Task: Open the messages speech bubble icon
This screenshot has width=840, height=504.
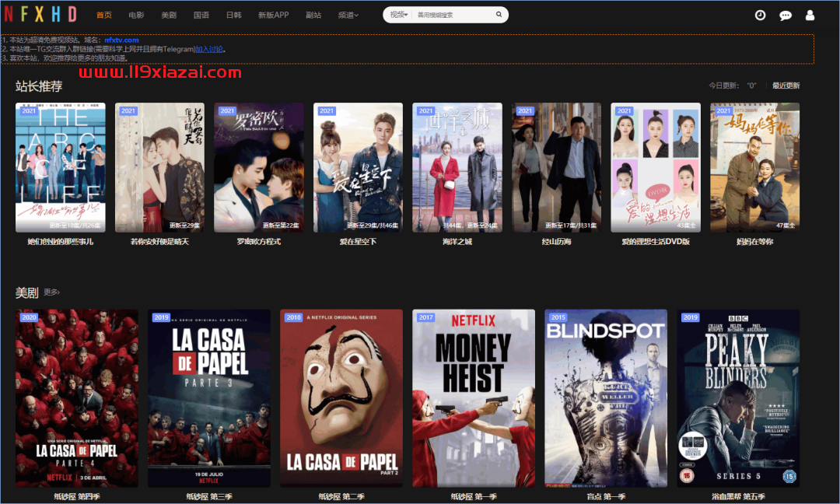Action: 786,15
